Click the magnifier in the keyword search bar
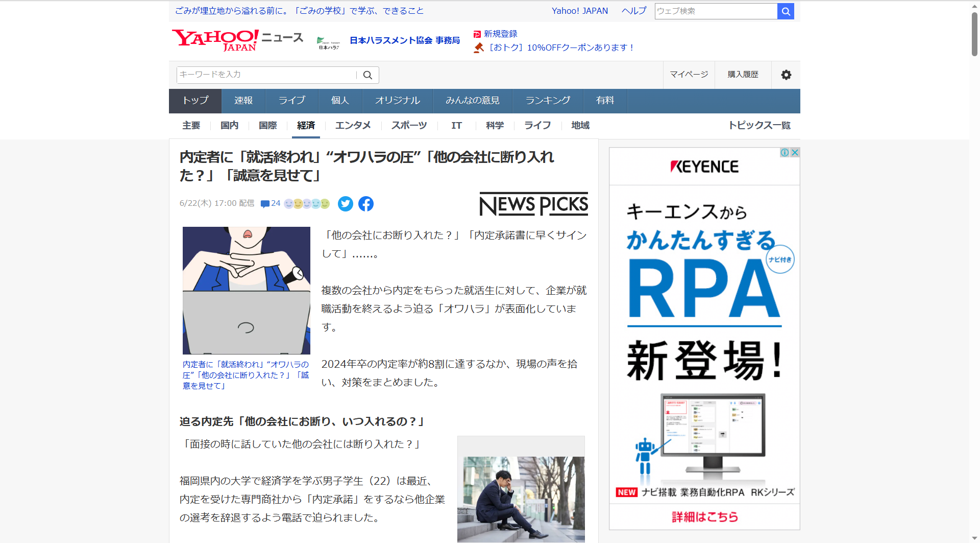980x543 pixels. [367, 75]
